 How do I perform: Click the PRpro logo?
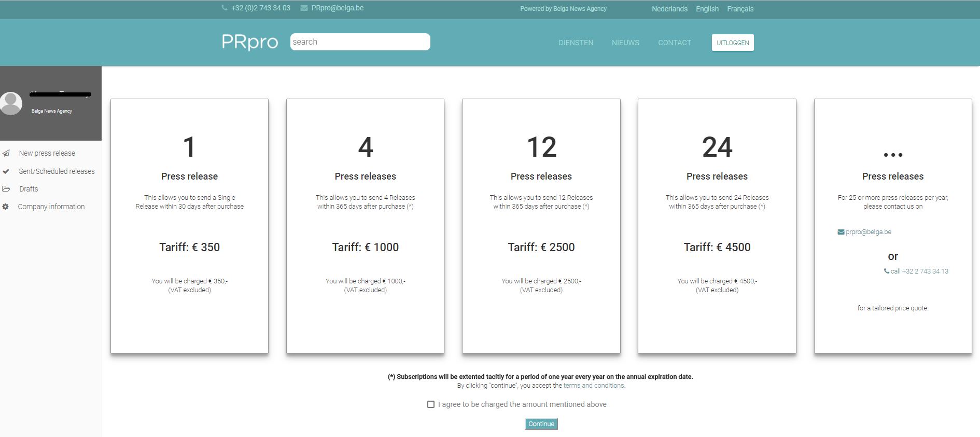point(250,42)
